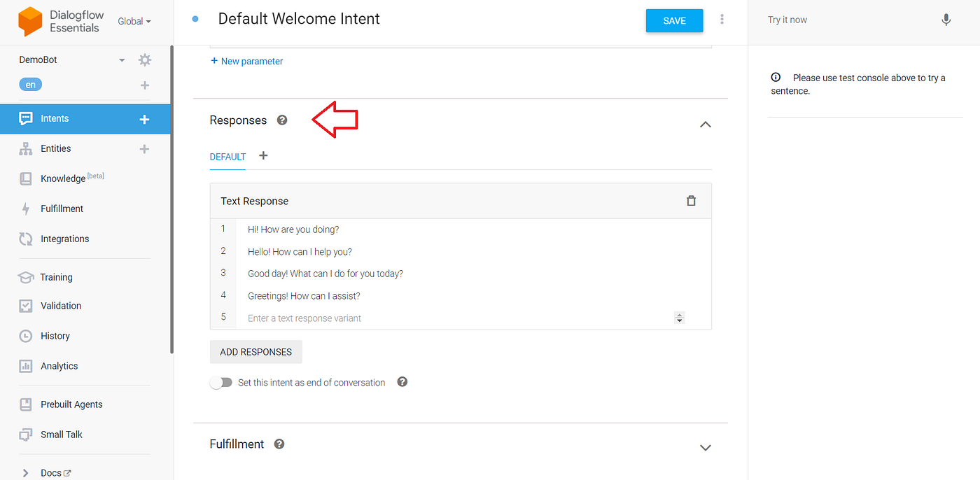Delete the Text Response using trash icon
The image size is (980, 480).
coord(691,200)
